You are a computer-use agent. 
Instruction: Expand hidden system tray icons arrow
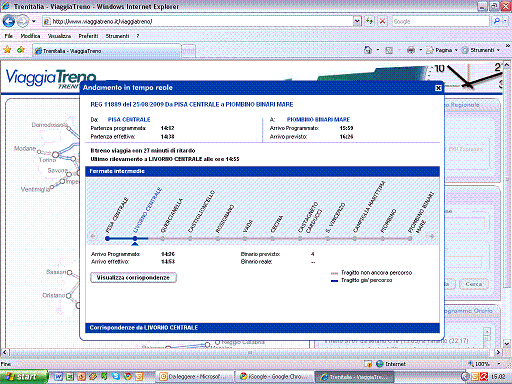coord(465,377)
